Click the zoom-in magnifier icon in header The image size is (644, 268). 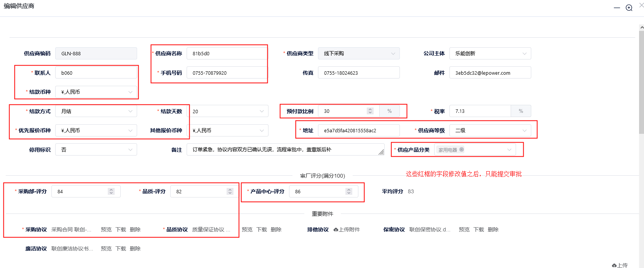tap(629, 8)
